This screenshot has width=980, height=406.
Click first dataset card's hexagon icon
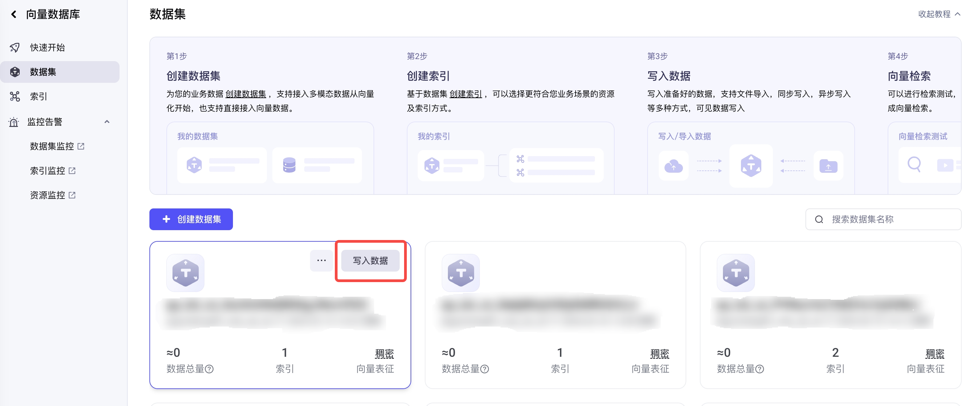185,273
